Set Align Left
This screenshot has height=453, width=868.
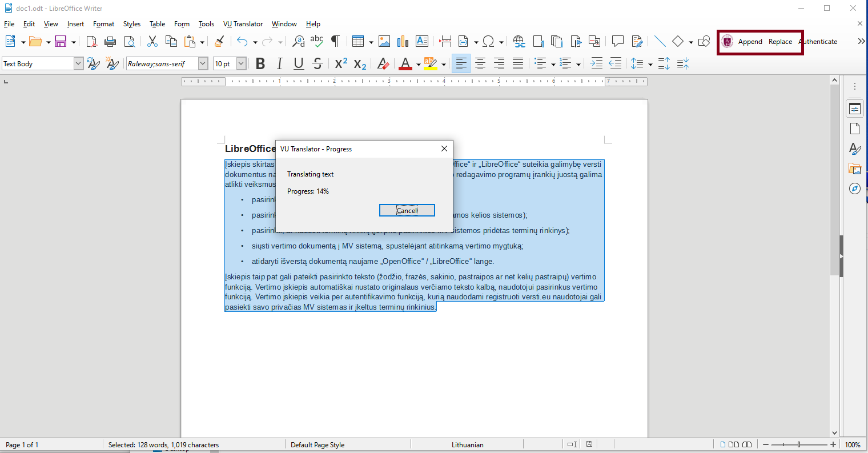pyautogui.click(x=461, y=64)
